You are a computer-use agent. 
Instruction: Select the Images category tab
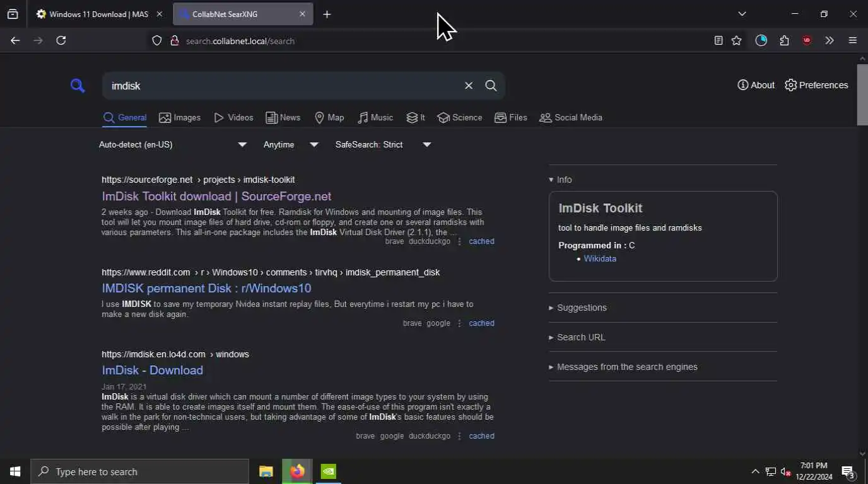point(180,118)
